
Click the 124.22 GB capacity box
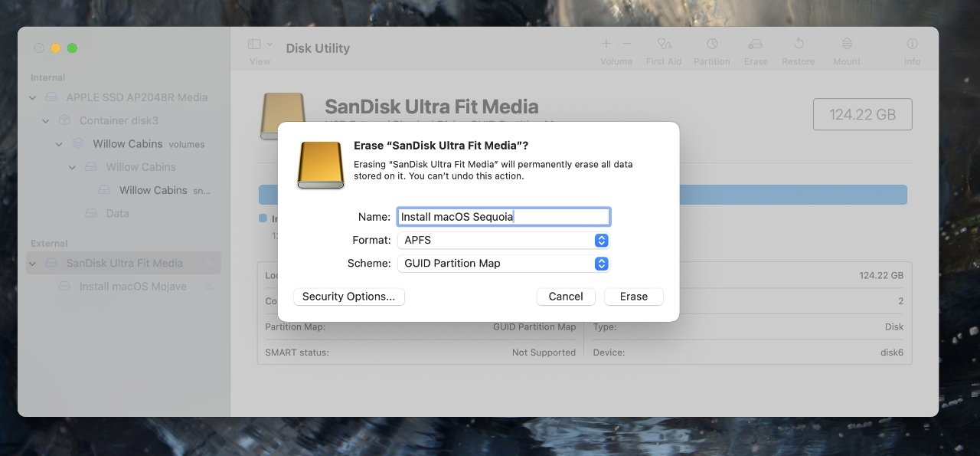pyautogui.click(x=863, y=114)
